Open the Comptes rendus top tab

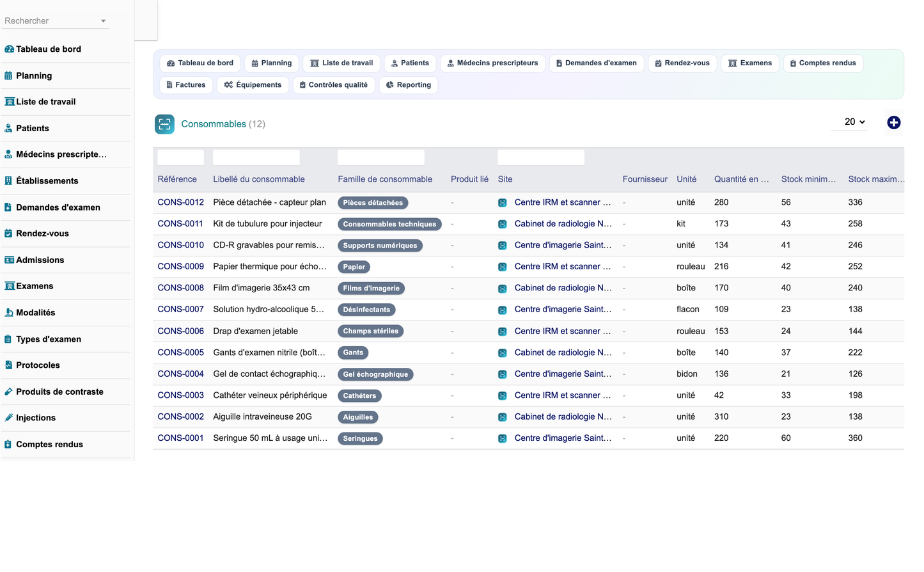pyautogui.click(x=823, y=63)
